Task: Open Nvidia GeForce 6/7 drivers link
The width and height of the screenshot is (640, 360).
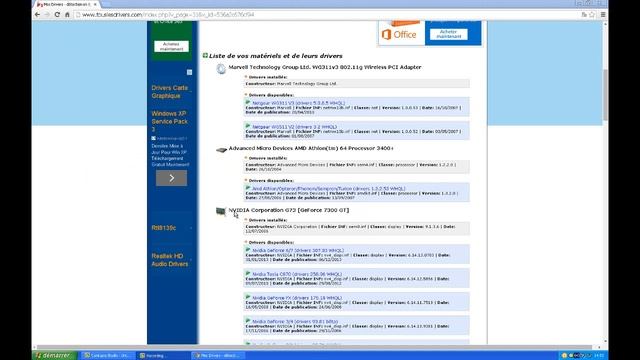Action: [298, 250]
